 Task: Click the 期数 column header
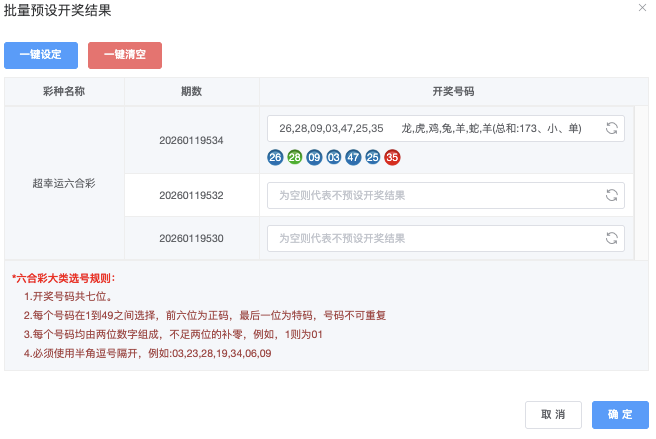pyautogui.click(x=191, y=92)
